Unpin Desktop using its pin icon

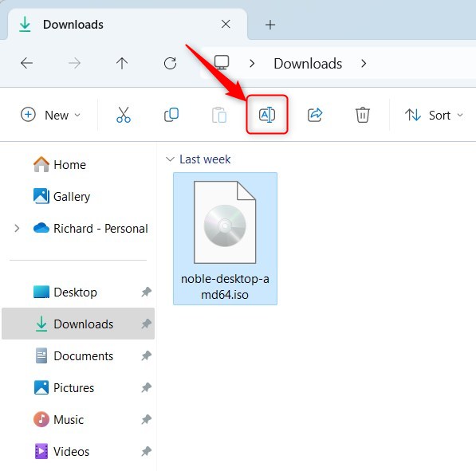147,292
